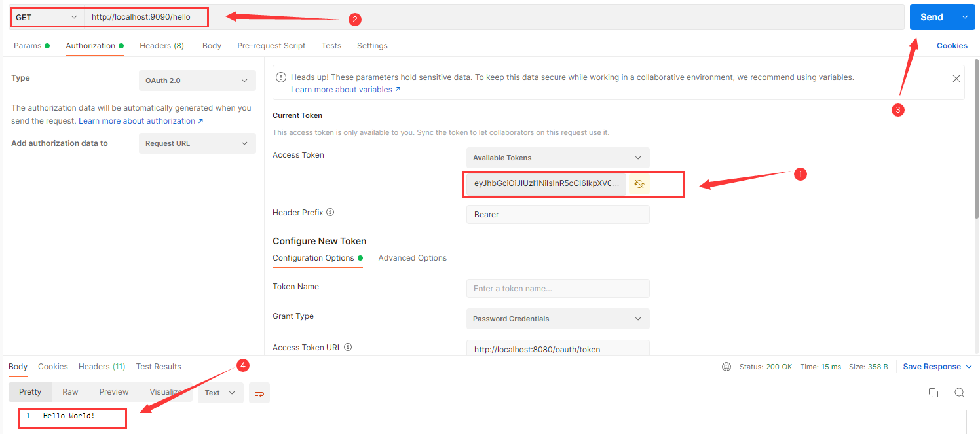Open the Tests tab
Image resolution: width=980 pixels, height=434 pixels.
point(331,46)
